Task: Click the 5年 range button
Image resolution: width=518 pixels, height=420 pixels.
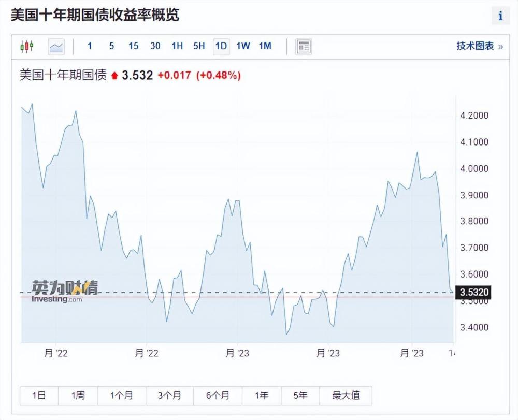Action: [300, 395]
